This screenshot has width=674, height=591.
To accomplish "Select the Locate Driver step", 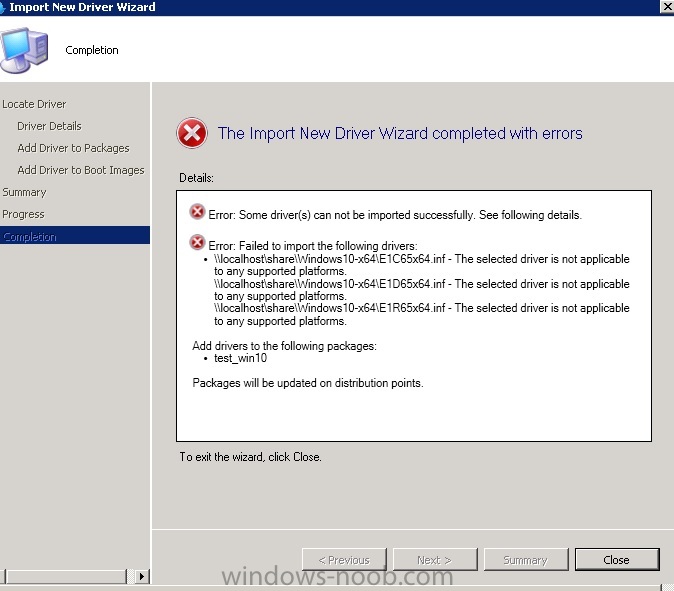I will click(34, 104).
